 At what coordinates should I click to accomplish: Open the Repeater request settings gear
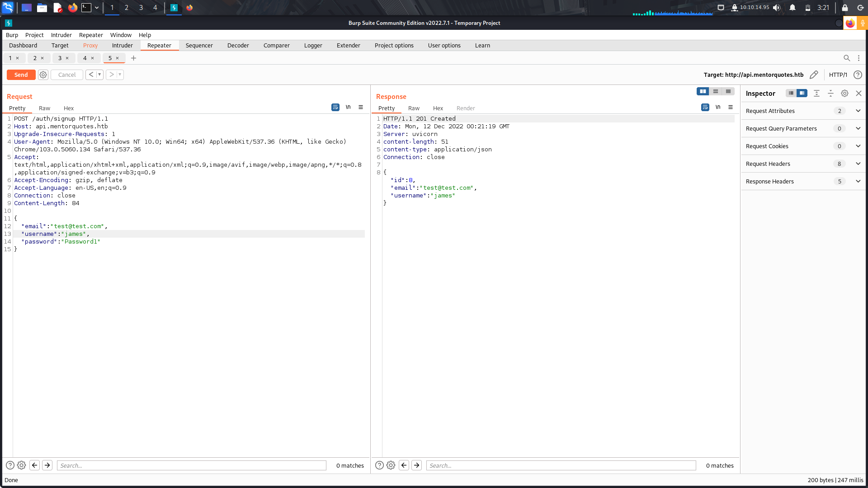point(43,75)
